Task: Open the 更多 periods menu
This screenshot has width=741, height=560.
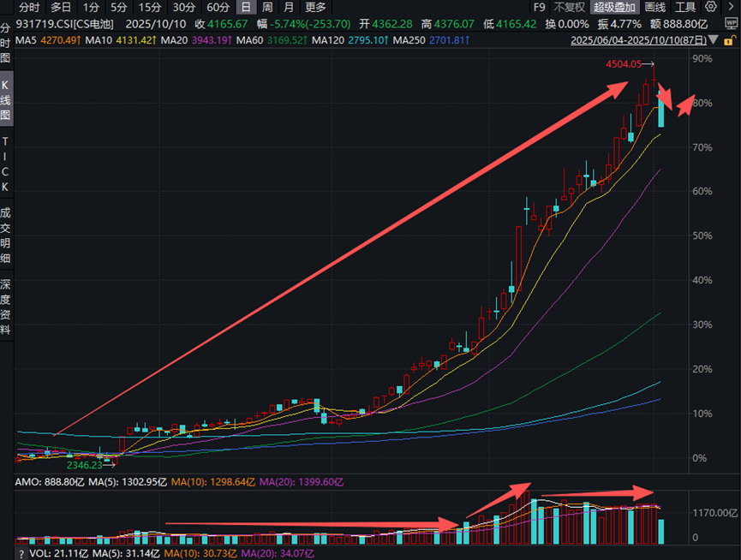Action: 315,7
